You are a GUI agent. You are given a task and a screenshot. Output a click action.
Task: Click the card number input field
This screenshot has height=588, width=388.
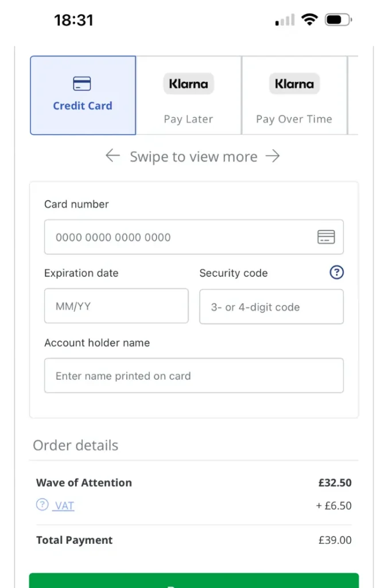pyautogui.click(x=178, y=237)
